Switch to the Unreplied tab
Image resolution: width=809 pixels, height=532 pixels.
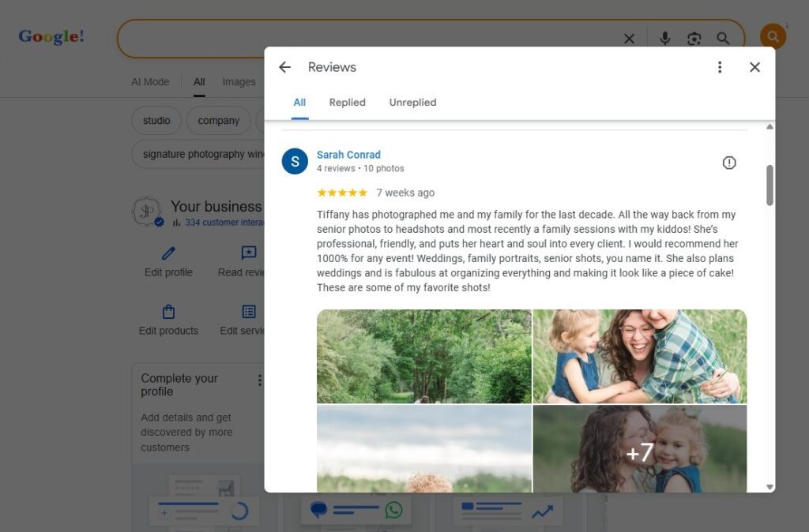point(412,103)
